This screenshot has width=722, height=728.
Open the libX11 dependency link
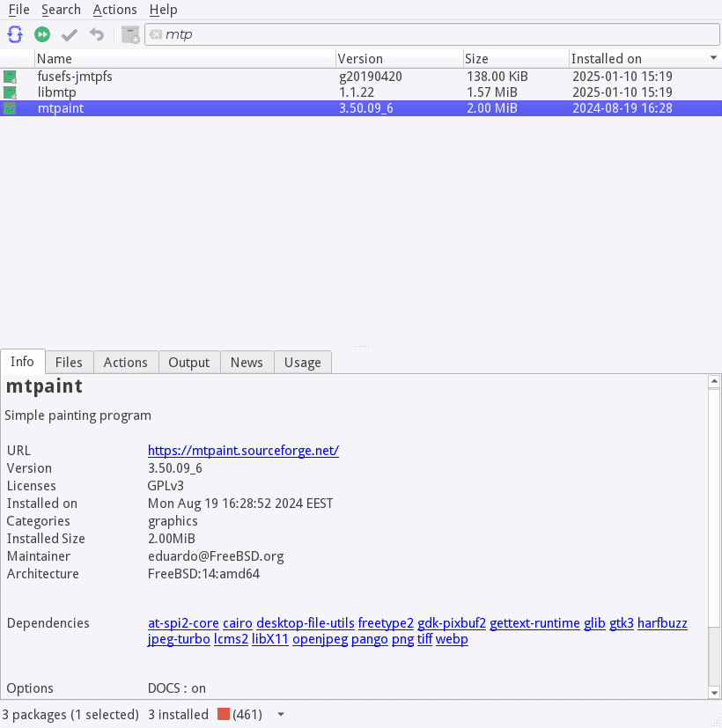[x=270, y=639]
